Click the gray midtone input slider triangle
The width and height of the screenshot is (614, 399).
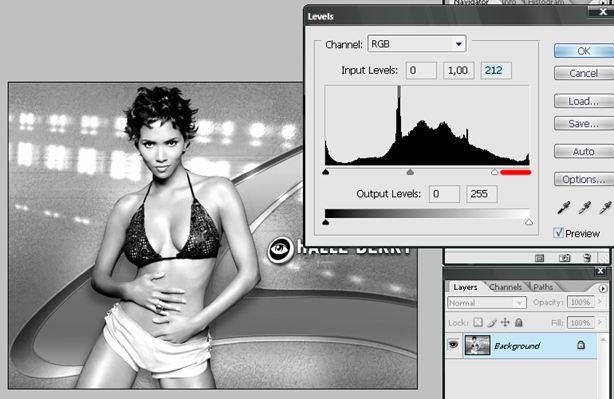(x=410, y=172)
